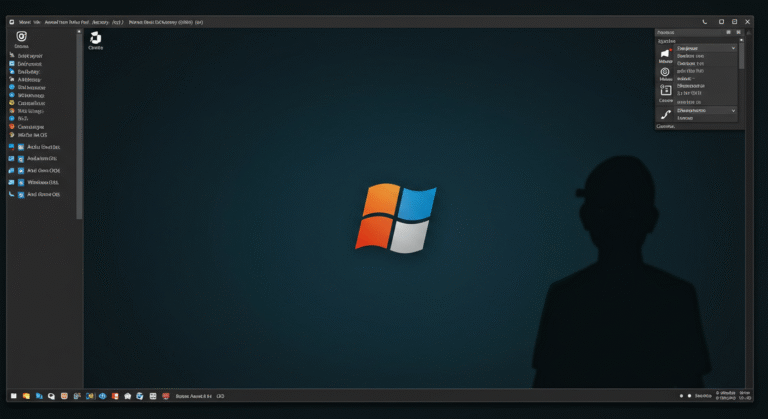
Task: Select the sidebar row with yellow round icon
Action: [29, 103]
